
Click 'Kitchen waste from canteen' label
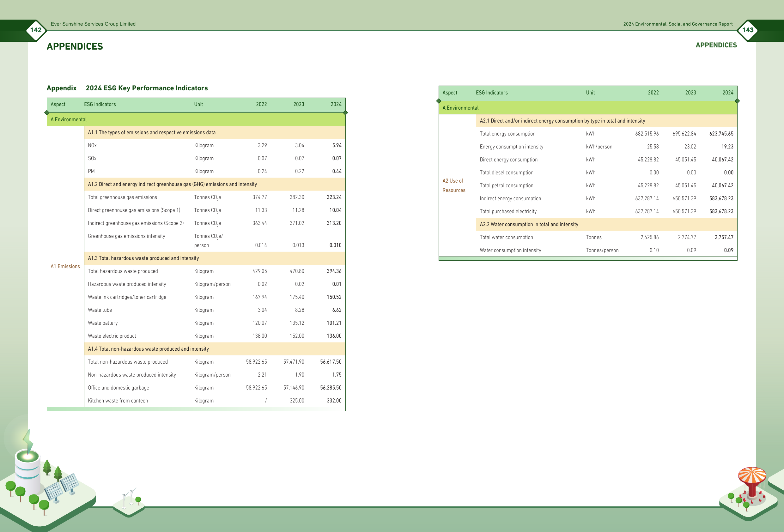[x=118, y=401]
